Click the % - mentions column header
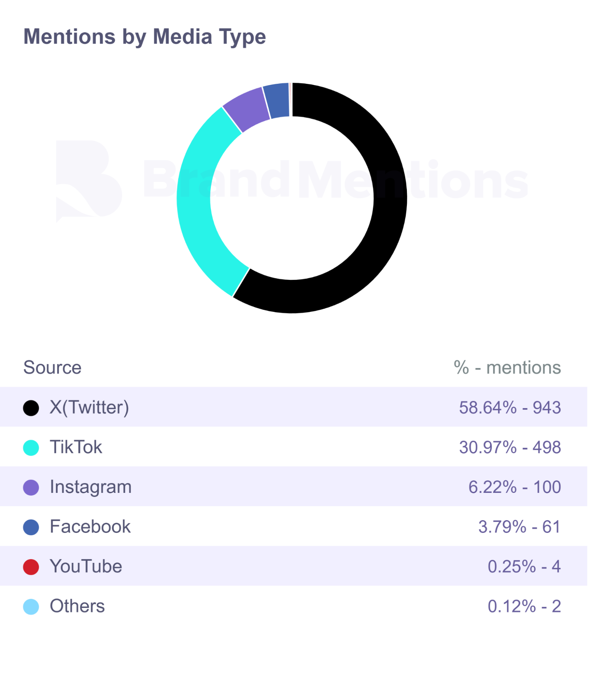The height and width of the screenshot is (689, 616). (x=507, y=367)
